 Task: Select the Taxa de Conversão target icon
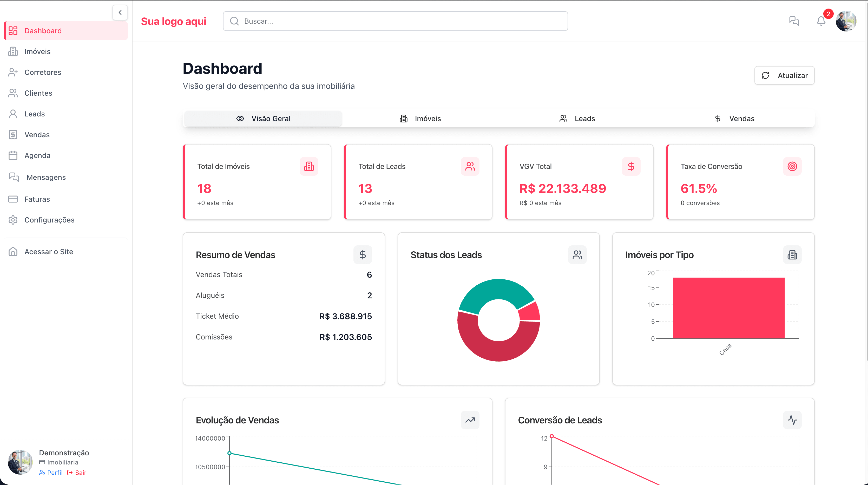792,166
